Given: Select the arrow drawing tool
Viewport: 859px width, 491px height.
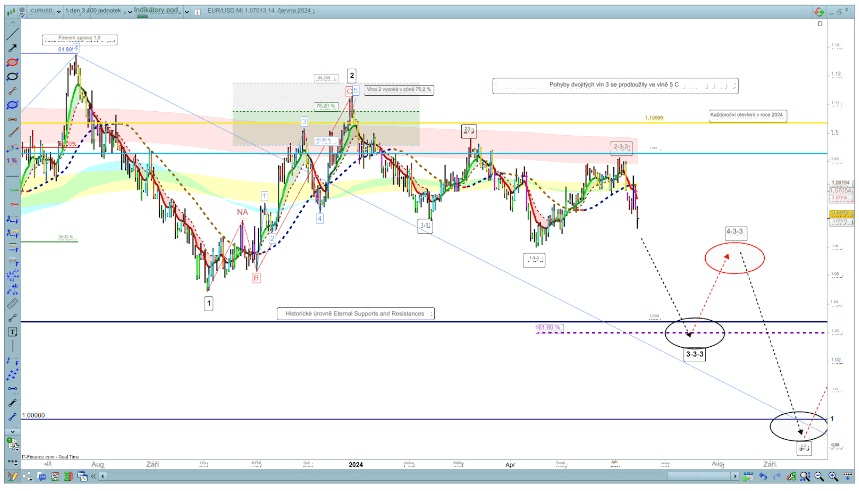Looking at the screenshot, I should pos(13,47).
